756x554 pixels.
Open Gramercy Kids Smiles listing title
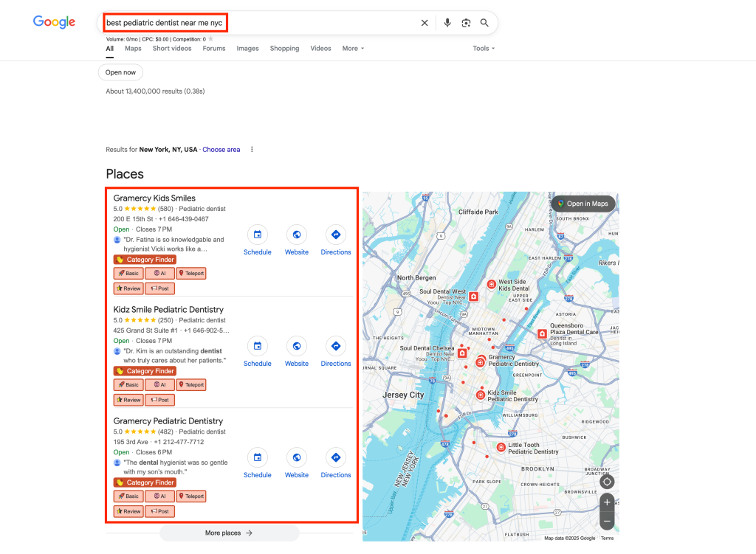(x=154, y=198)
